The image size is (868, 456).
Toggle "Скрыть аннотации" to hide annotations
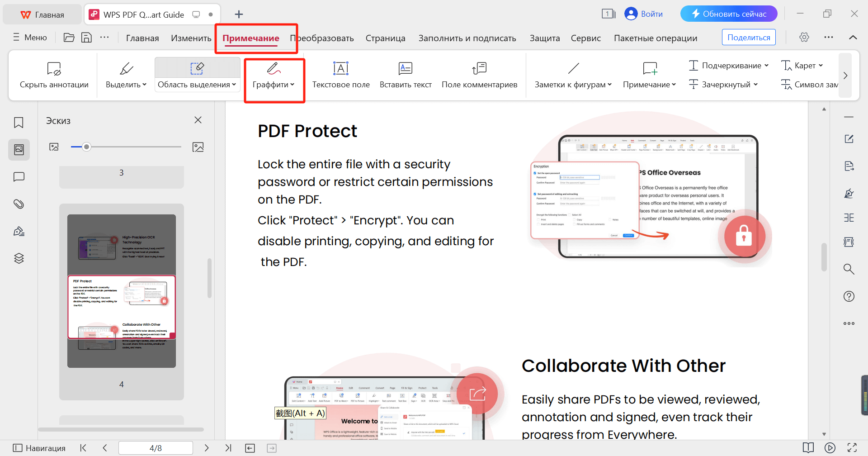pyautogui.click(x=54, y=75)
